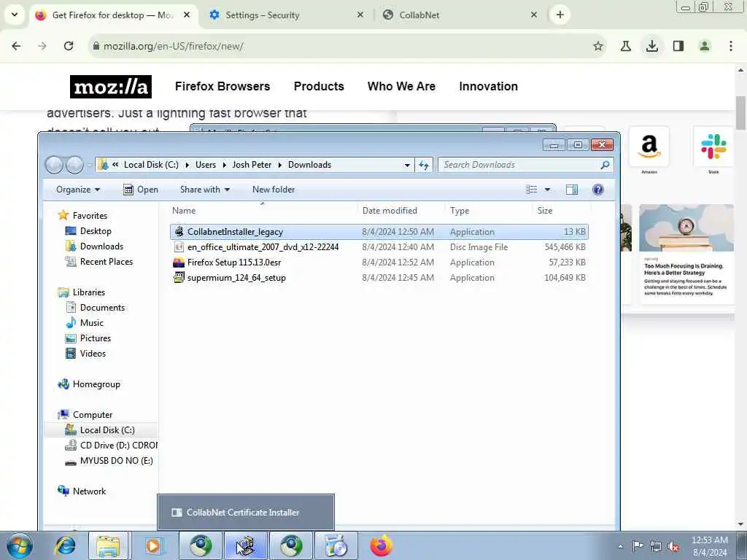747x560 pixels.
Task: Open Explorer address history dropdown arrow
Action: tap(407, 165)
